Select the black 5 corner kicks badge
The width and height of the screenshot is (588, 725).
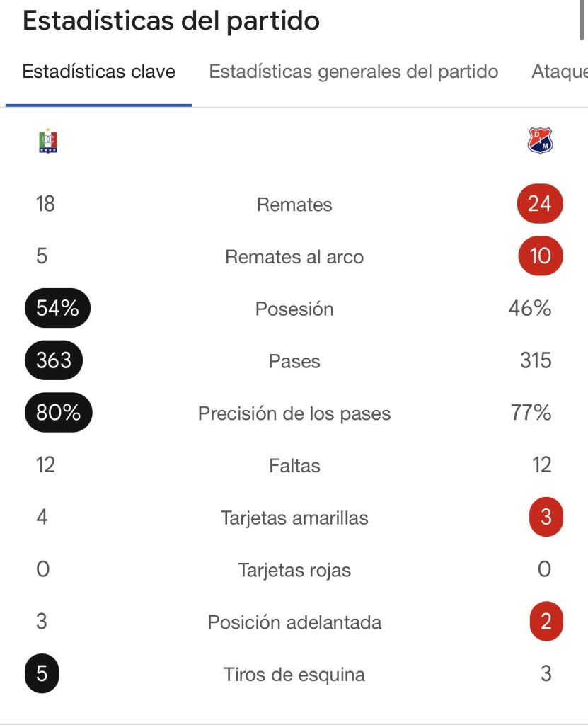pyautogui.click(x=42, y=673)
